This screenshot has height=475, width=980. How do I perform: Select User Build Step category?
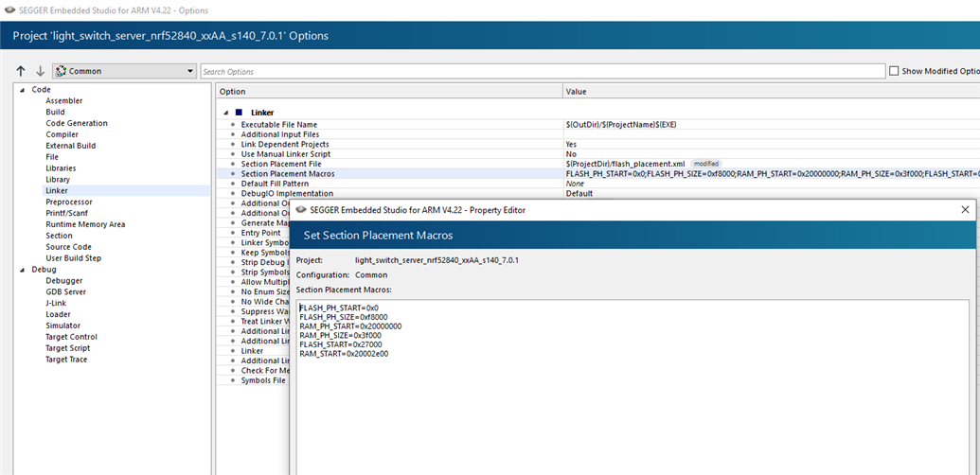pos(73,257)
